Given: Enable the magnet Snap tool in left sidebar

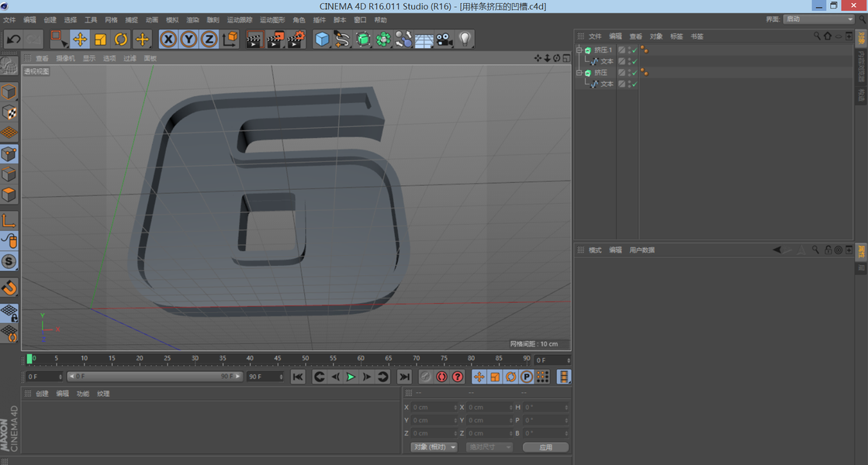Looking at the screenshot, I should (x=9, y=288).
